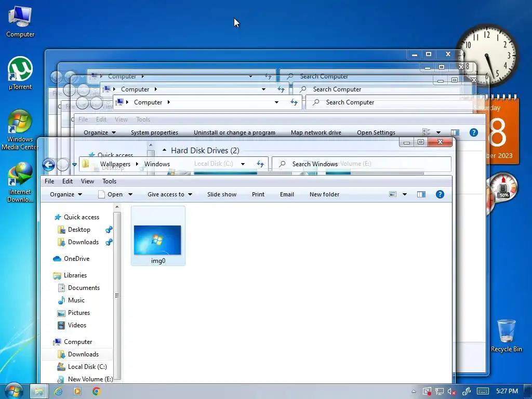Click Map network drive
The width and height of the screenshot is (532, 399).
[316, 132]
